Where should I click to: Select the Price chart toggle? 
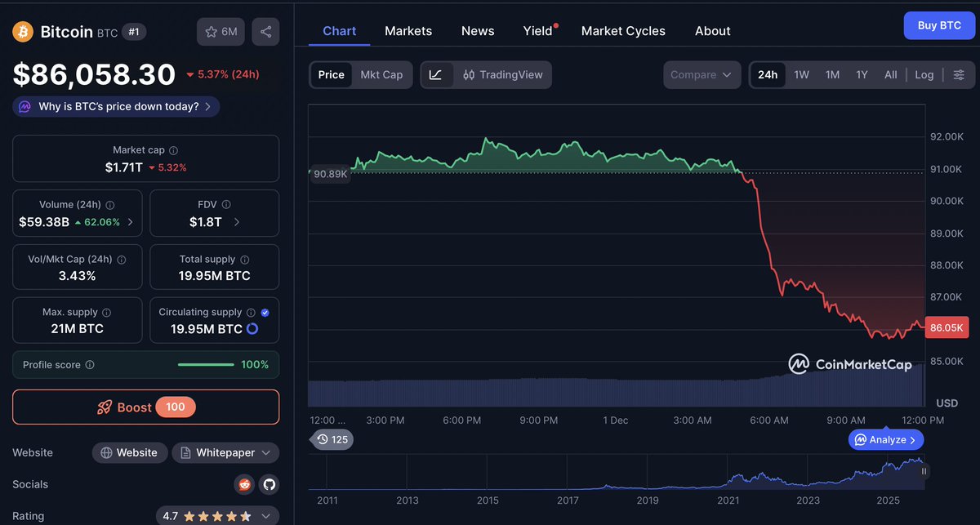click(332, 74)
